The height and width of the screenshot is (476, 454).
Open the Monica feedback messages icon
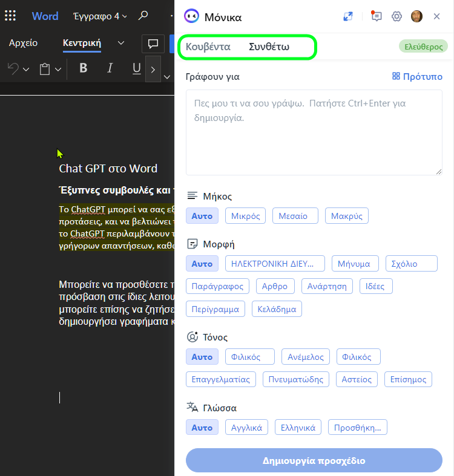pos(376,16)
